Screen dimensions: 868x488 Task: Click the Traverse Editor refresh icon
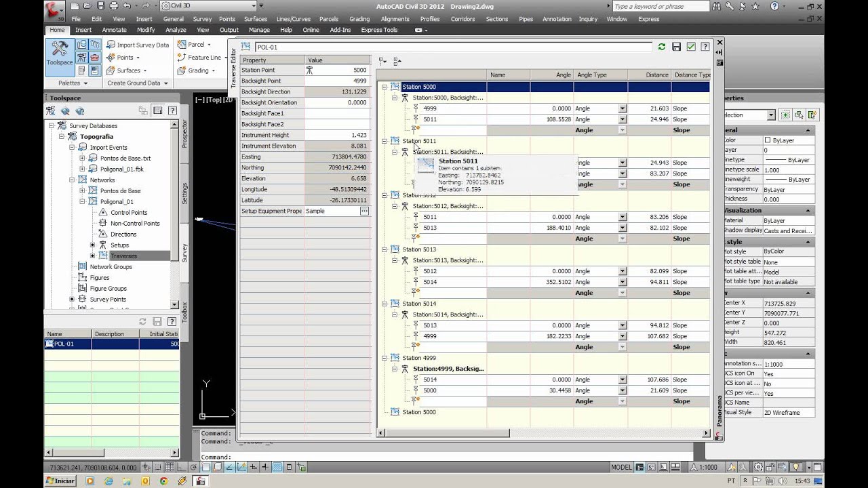point(661,47)
